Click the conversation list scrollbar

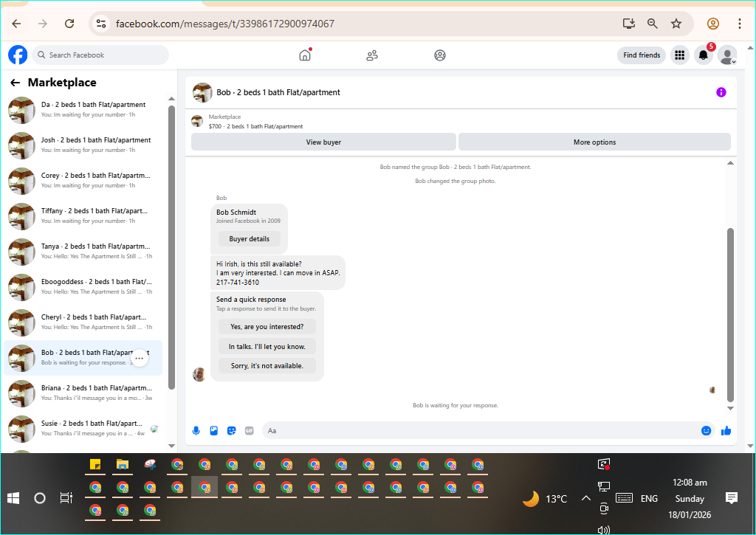point(171,247)
